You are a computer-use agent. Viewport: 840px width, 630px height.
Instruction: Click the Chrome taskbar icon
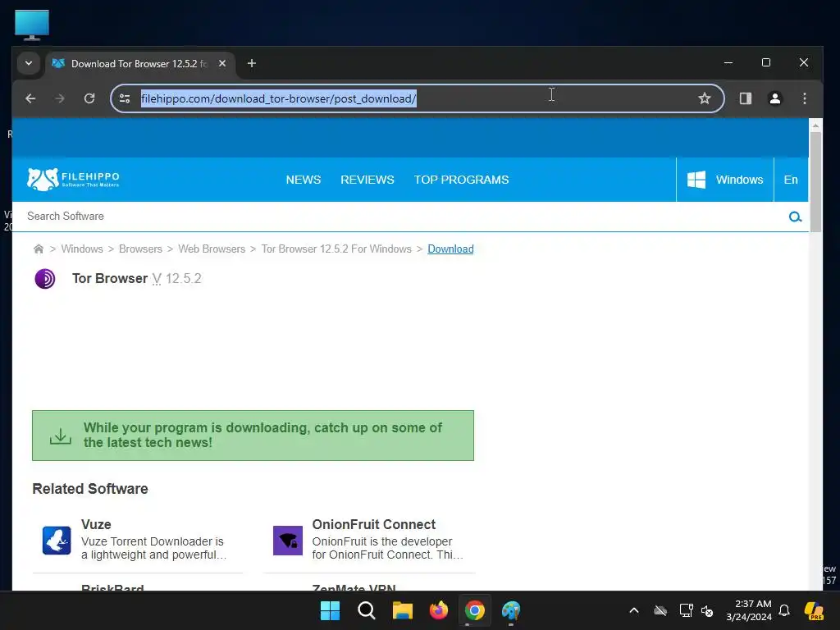coord(475,610)
